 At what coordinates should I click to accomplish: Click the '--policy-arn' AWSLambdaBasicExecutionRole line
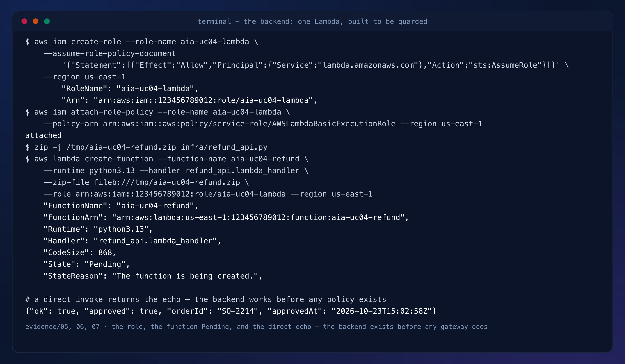click(x=263, y=123)
